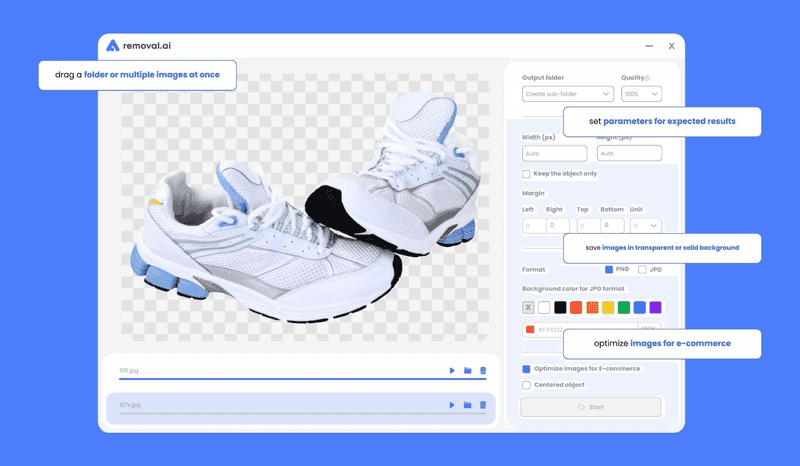Click the #F93232 hex color field

click(x=580, y=330)
